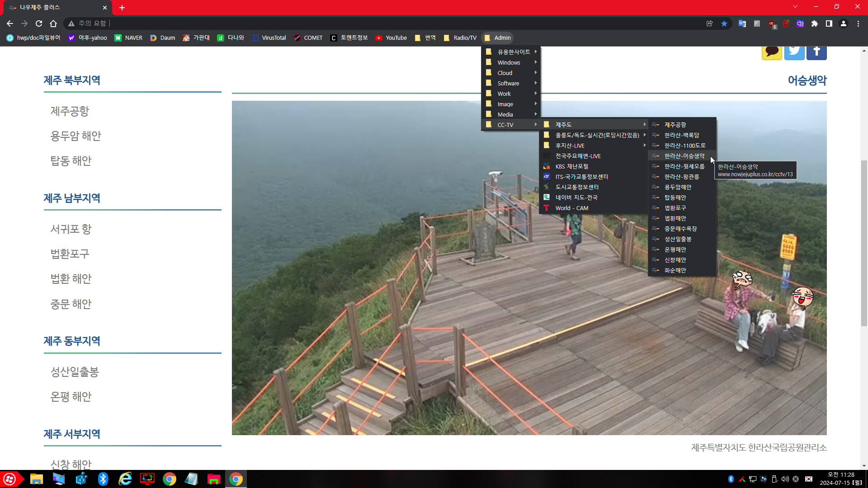This screenshot has width=868, height=488.
Task: Open the 번역 bookmark folder
Action: [x=425, y=38]
